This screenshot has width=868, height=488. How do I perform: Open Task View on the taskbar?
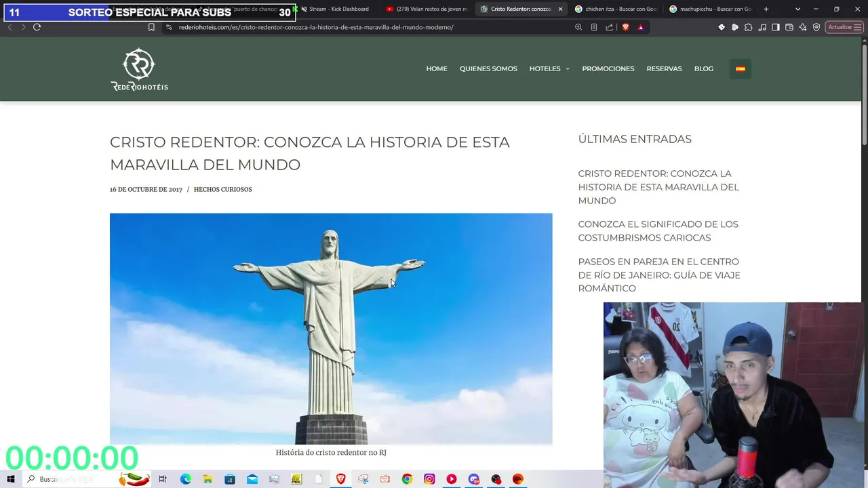163,479
